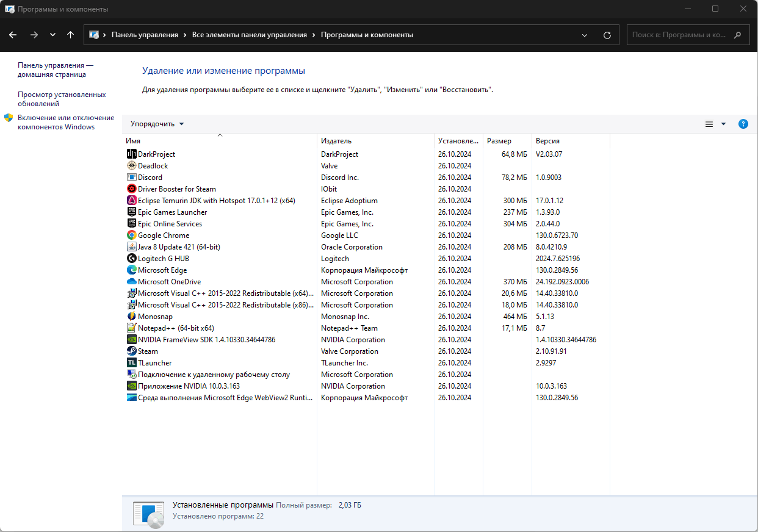758x532 pixels.
Task: Click the NVIDIA FrameView SDK icon
Action: tap(131, 340)
